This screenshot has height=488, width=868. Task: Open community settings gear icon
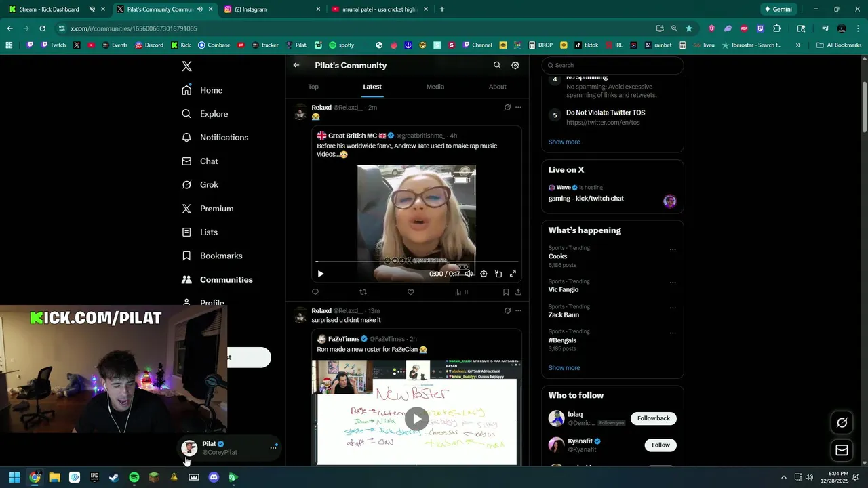click(x=515, y=65)
